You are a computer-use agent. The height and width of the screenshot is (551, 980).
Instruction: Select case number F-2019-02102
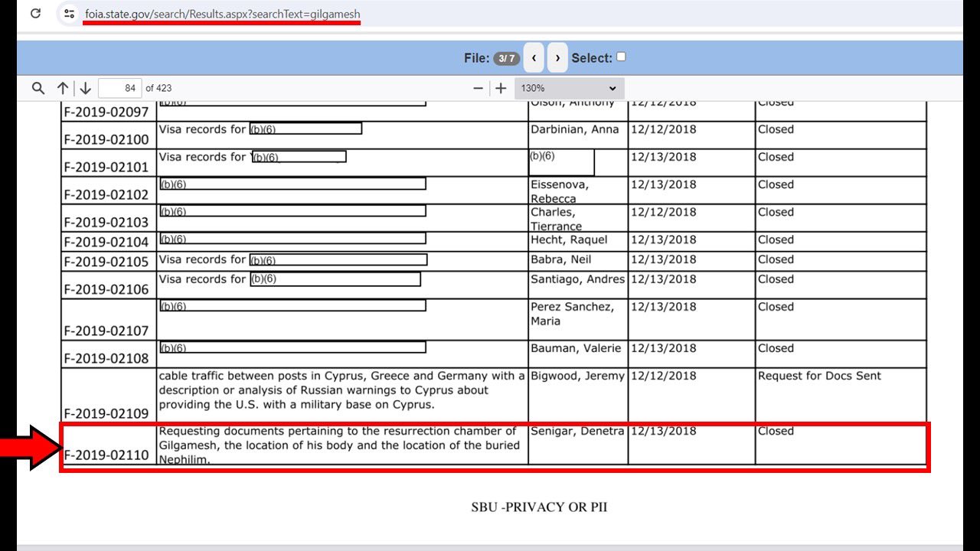(x=106, y=194)
